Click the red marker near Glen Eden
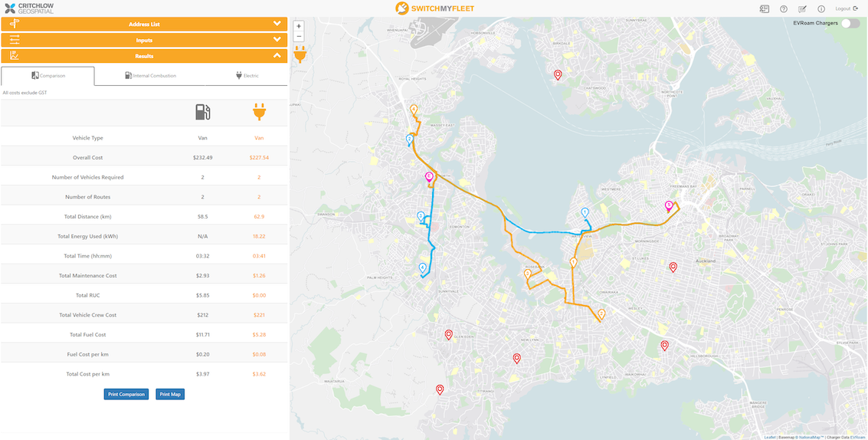Screen dimensions: 868x440 click(x=448, y=335)
